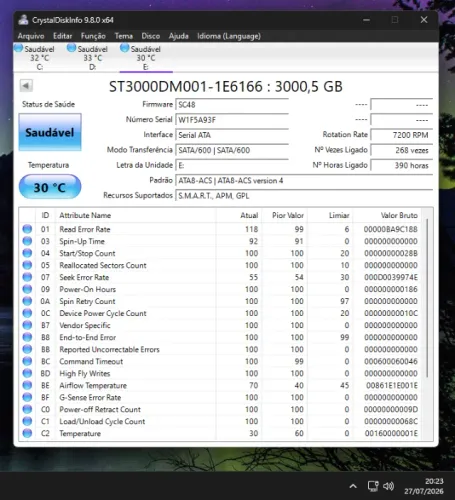
Task: Open the taskbar volume icon
Action: point(389,486)
